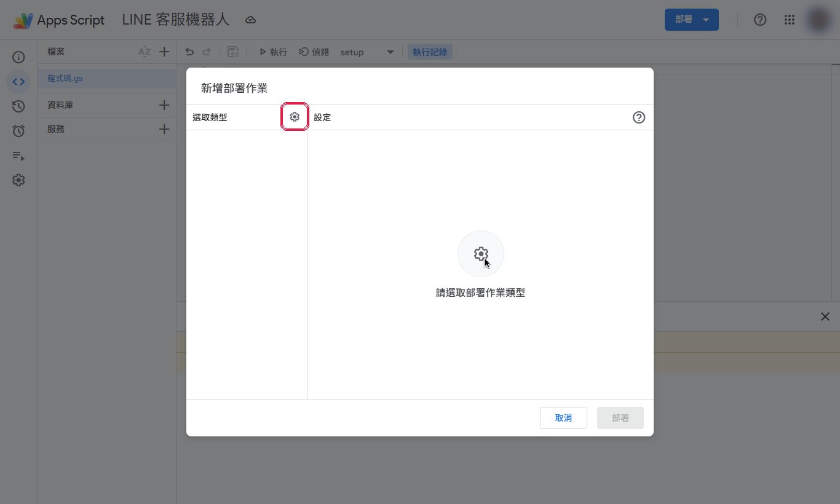Click the central gear deployment type icon
Viewport: 840px width, 504px height.
pyautogui.click(x=481, y=254)
